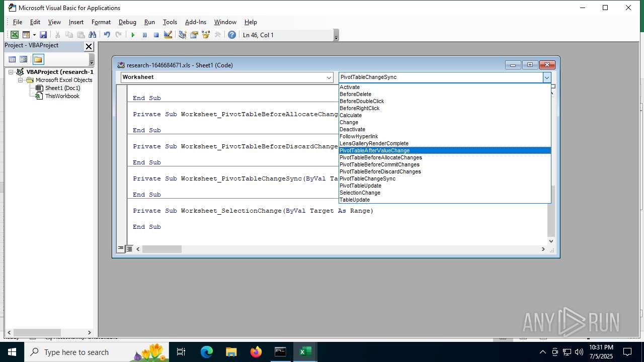Choose Calculate event in list
The height and width of the screenshot is (362, 644).
click(445, 115)
